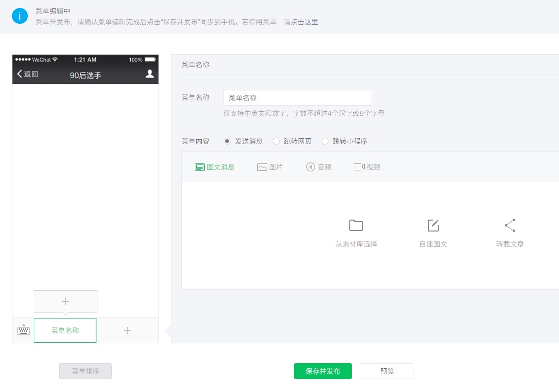
Task: Open 从素材库选择 folder icon
Action: pyautogui.click(x=356, y=225)
